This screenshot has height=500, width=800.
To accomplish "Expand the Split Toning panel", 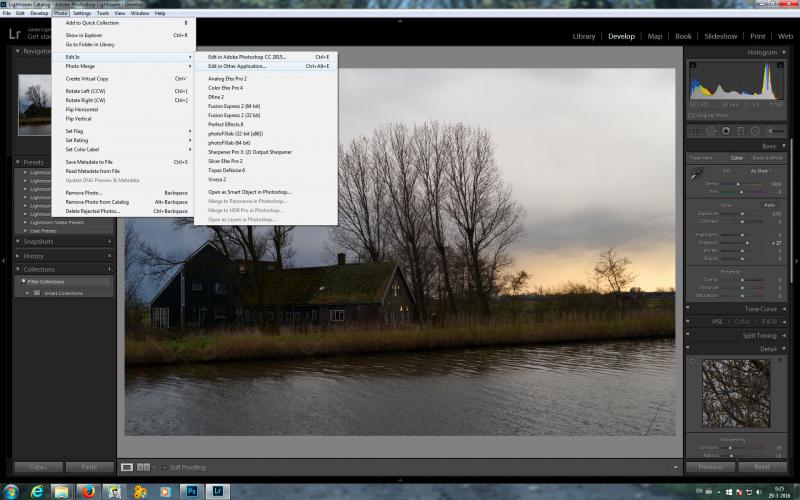I will pos(784,335).
